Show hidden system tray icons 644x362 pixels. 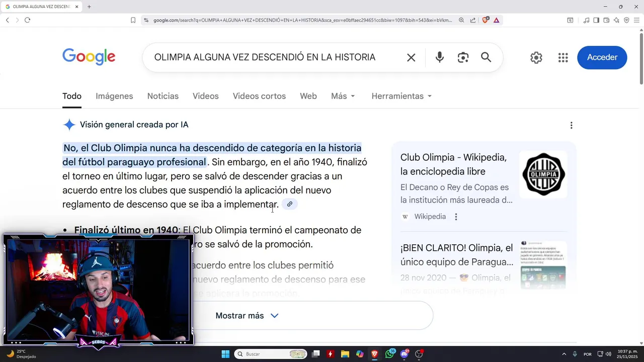[563, 354]
